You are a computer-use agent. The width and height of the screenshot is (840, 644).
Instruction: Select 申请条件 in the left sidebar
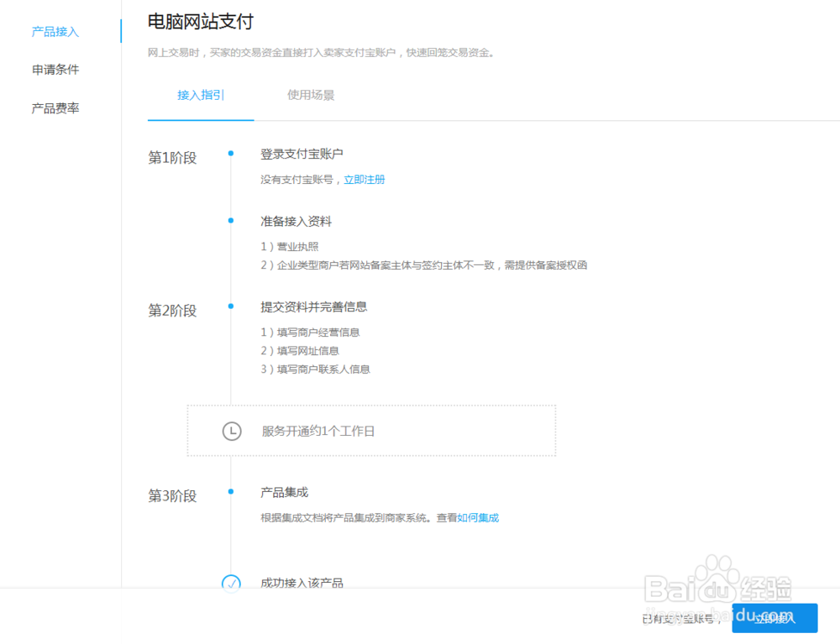pyautogui.click(x=55, y=70)
